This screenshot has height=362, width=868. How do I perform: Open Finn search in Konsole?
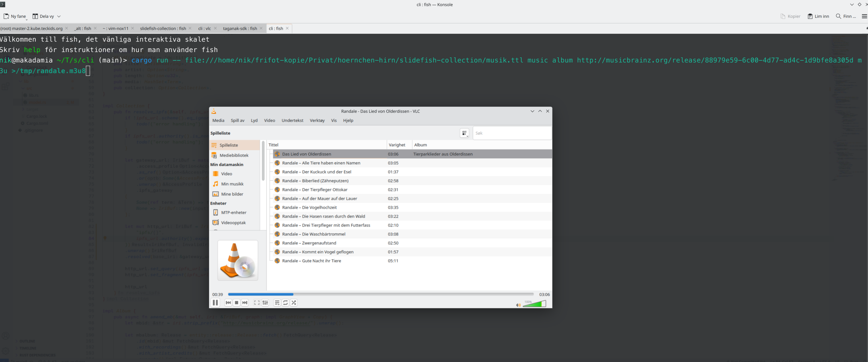pyautogui.click(x=846, y=16)
